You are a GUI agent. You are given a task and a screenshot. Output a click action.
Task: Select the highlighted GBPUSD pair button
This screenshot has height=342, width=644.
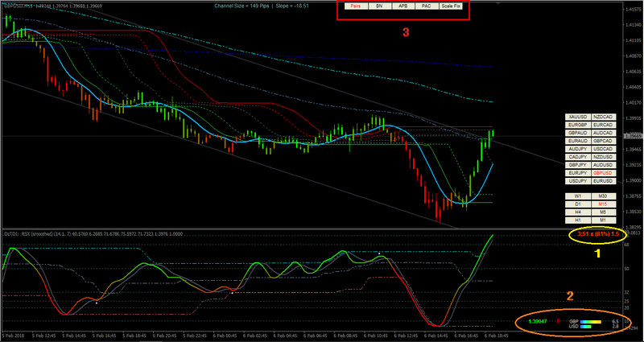[x=604, y=173]
